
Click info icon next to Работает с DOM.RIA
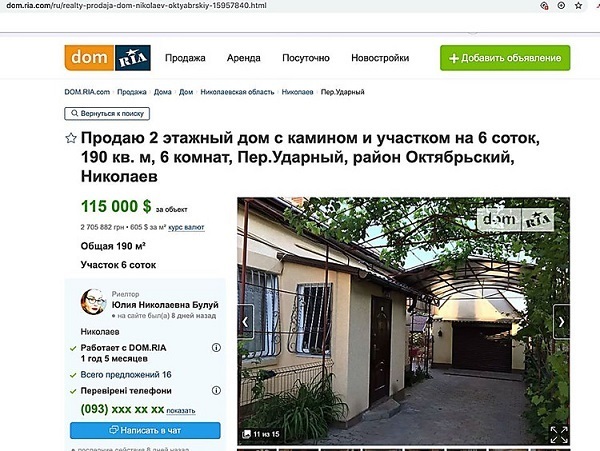(x=216, y=348)
